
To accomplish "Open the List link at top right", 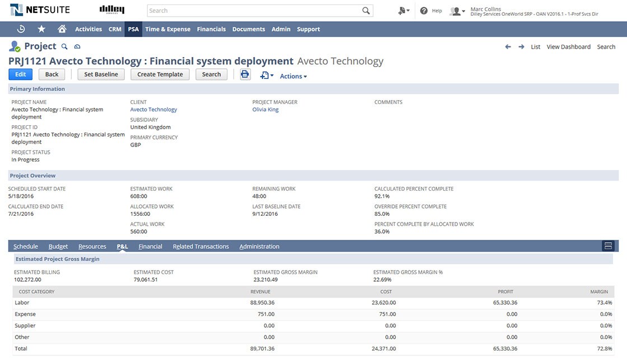I will pyautogui.click(x=535, y=47).
